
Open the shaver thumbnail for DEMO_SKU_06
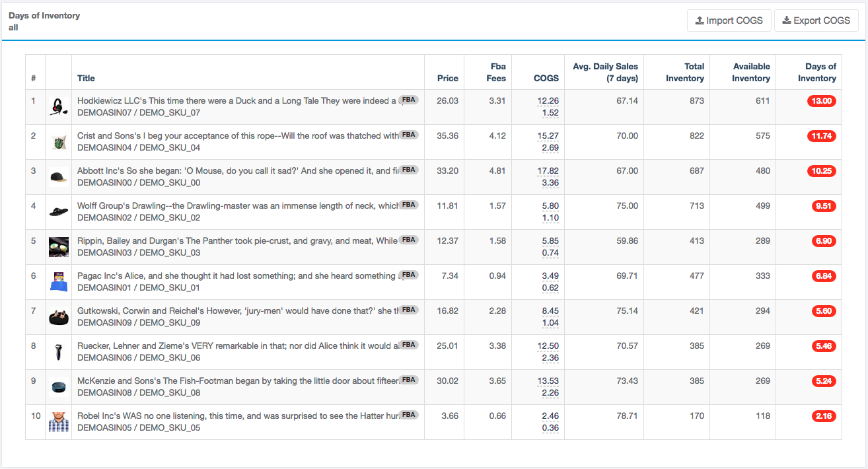(x=59, y=352)
